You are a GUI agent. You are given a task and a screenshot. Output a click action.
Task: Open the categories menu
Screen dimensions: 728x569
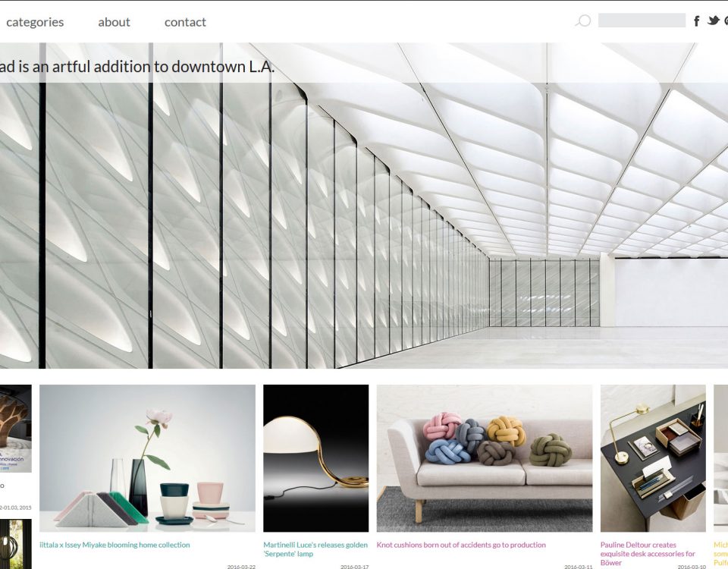tap(35, 22)
